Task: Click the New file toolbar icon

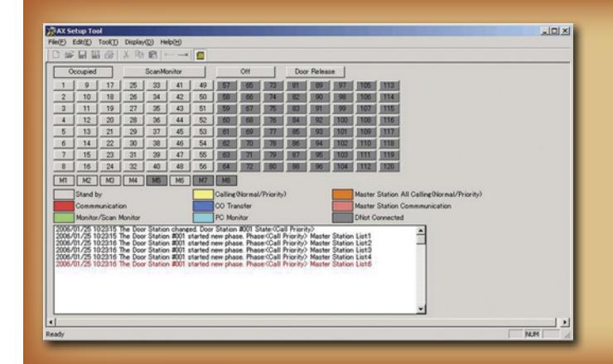Action: (x=56, y=55)
